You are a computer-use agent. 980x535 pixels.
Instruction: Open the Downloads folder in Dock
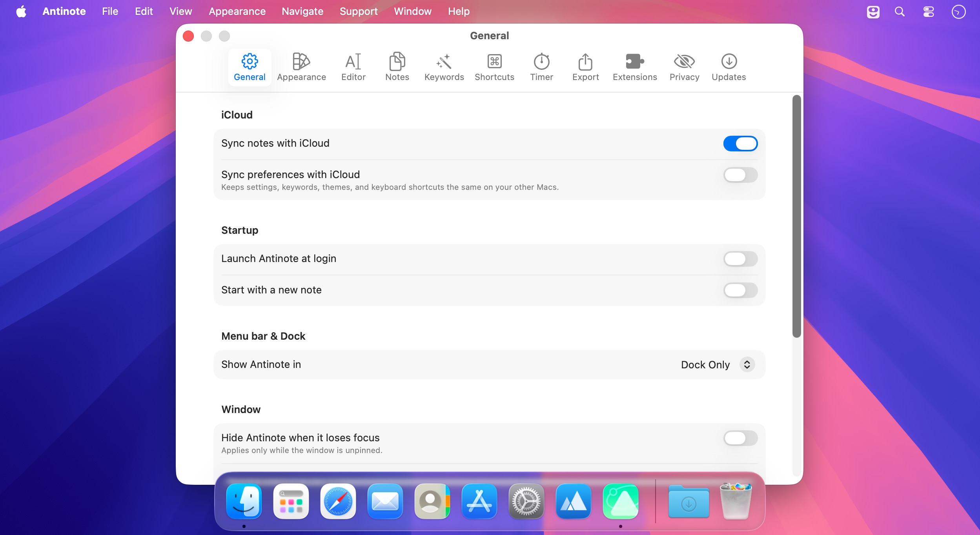click(689, 501)
